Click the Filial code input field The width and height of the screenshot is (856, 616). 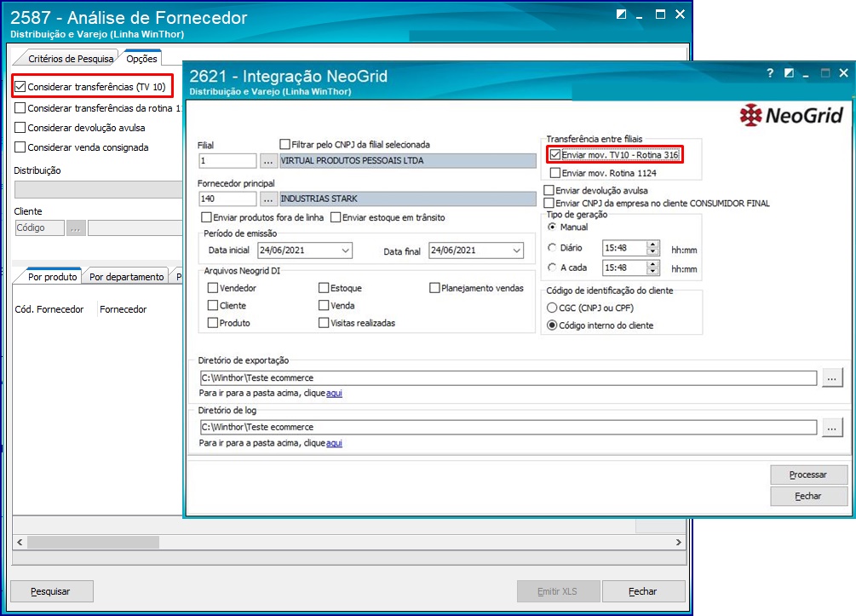[x=227, y=161]
